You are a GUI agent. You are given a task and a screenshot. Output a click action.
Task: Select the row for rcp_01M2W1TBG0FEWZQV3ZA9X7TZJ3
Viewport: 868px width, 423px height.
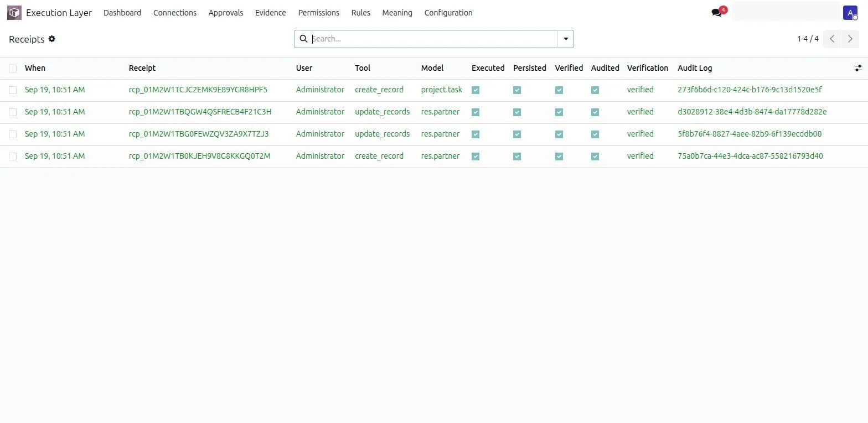pos(13,134)
